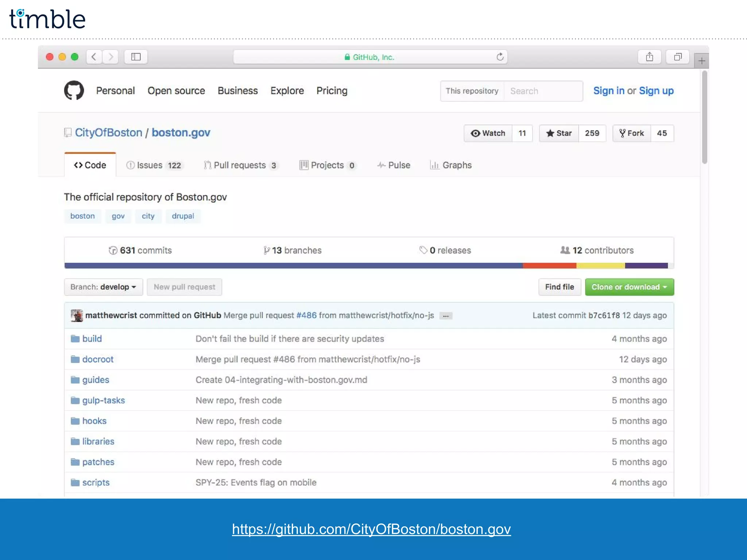
Task: Click the Safari share icon
Action: [x=649, y=57]
